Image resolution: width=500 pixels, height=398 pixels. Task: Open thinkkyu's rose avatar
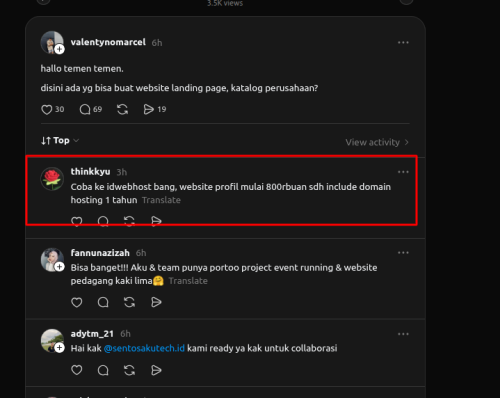[52, 179]
